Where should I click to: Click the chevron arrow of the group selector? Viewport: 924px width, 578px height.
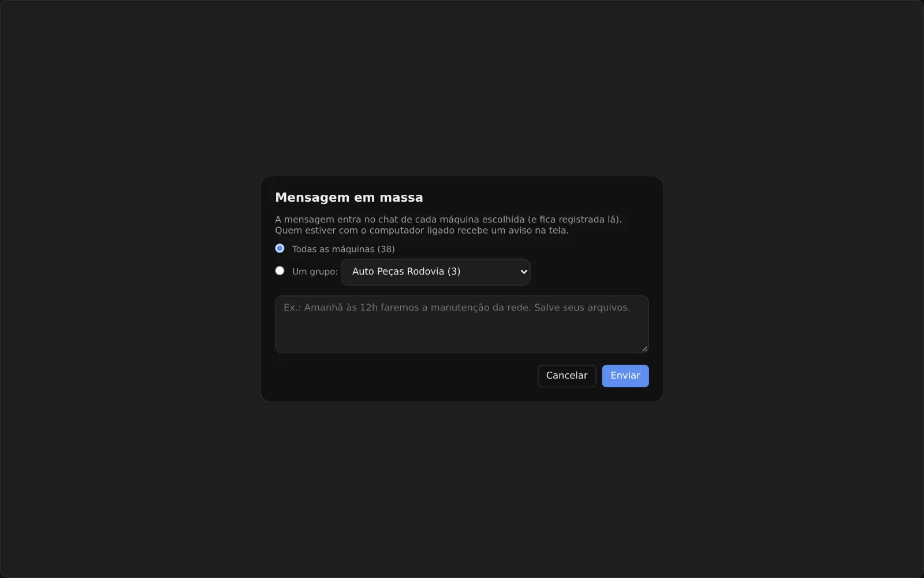pyautogui.click(x=524, y=272)
